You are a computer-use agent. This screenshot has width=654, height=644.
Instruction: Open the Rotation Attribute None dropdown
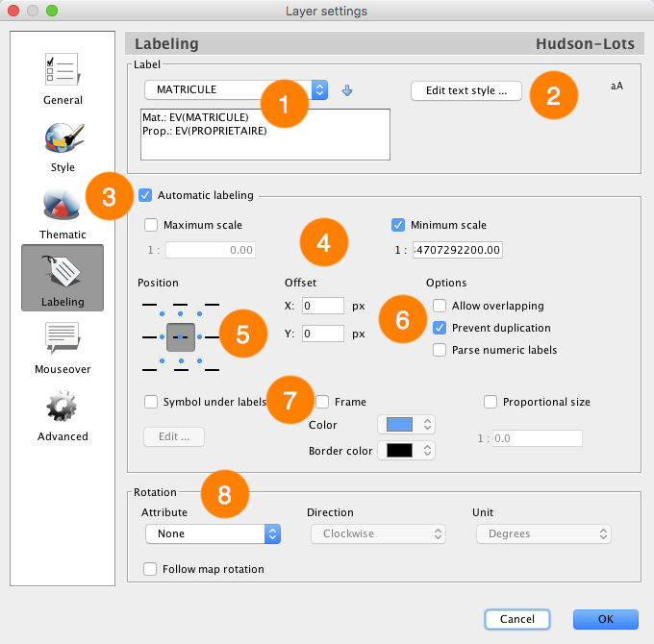(213, 534)
